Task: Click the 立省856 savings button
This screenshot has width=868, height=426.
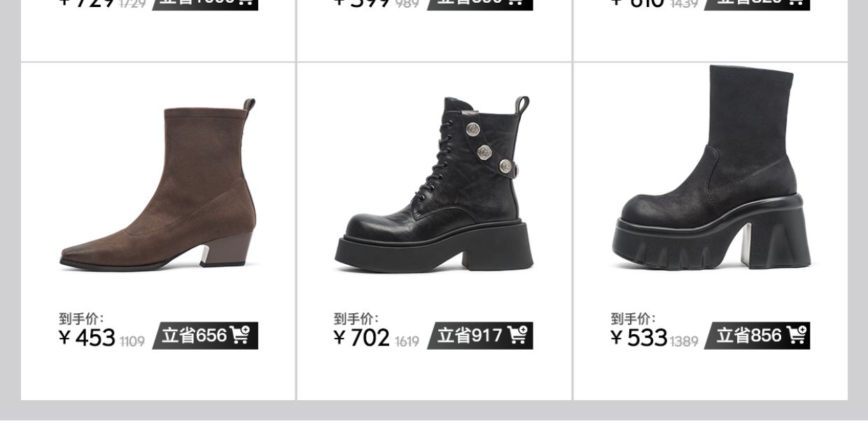Action: pos(757,336)
